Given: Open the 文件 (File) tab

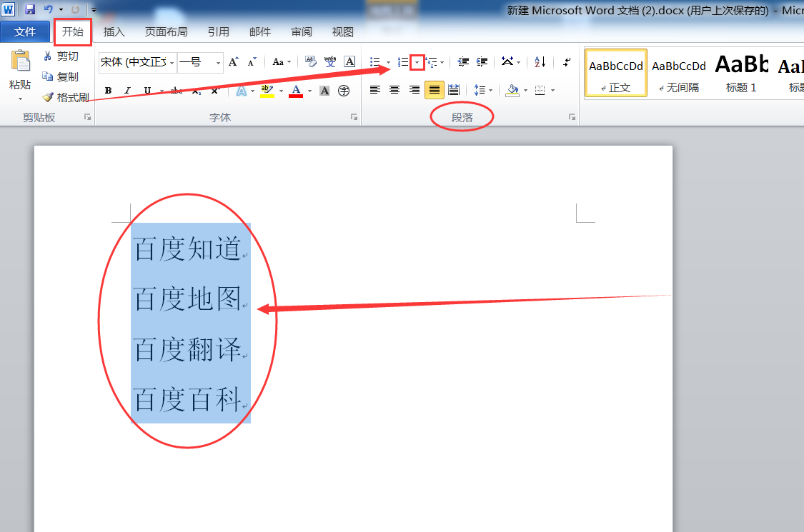Looking at the screenshot, I should [x=25, y=31].
